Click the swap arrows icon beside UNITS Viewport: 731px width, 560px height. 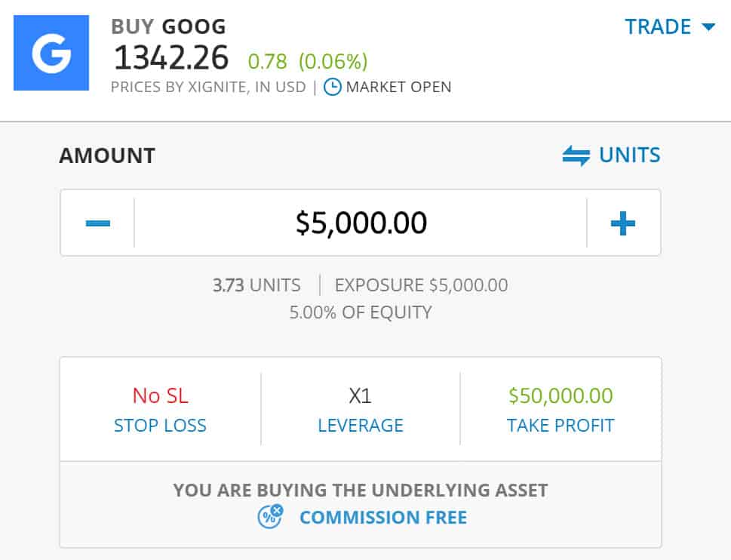(576, 155)
